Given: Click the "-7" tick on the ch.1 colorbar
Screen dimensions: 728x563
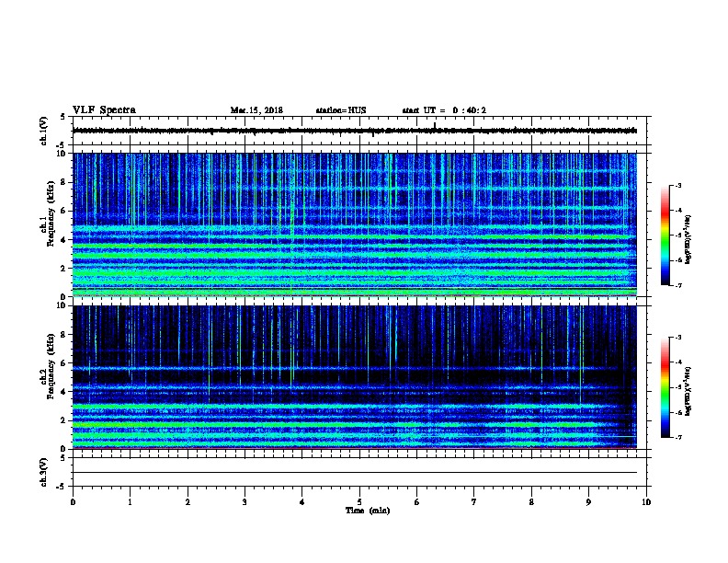Looking at the screenshot, I should pyautogui.click(x=677, y=285).
